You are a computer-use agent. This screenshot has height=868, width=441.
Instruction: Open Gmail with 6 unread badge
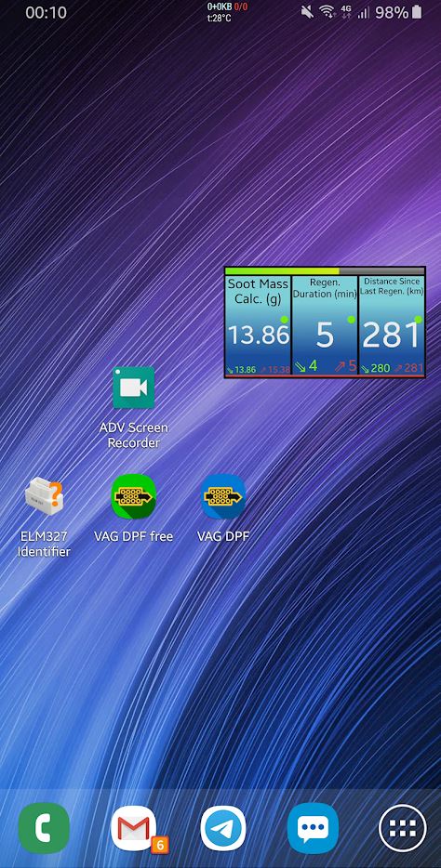[x=134, y=828]
